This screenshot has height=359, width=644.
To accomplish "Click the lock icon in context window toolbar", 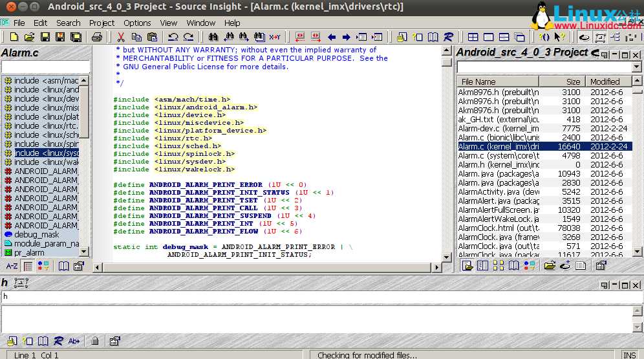I will click(95, 340).
